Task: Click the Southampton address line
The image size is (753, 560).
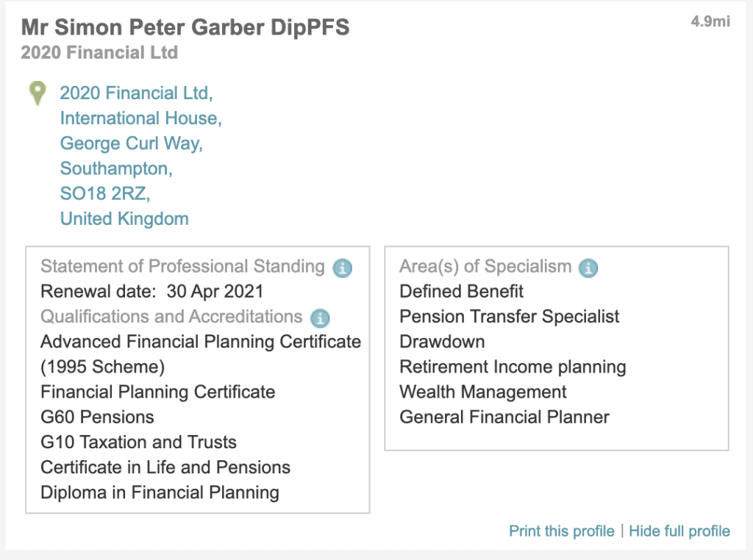Action: 116,168
